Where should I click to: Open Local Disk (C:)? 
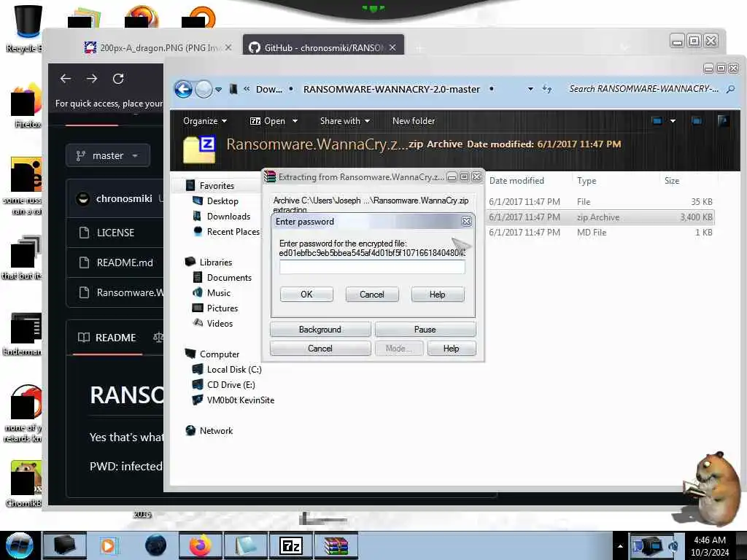pyautogui.click(x=234, y=370)
